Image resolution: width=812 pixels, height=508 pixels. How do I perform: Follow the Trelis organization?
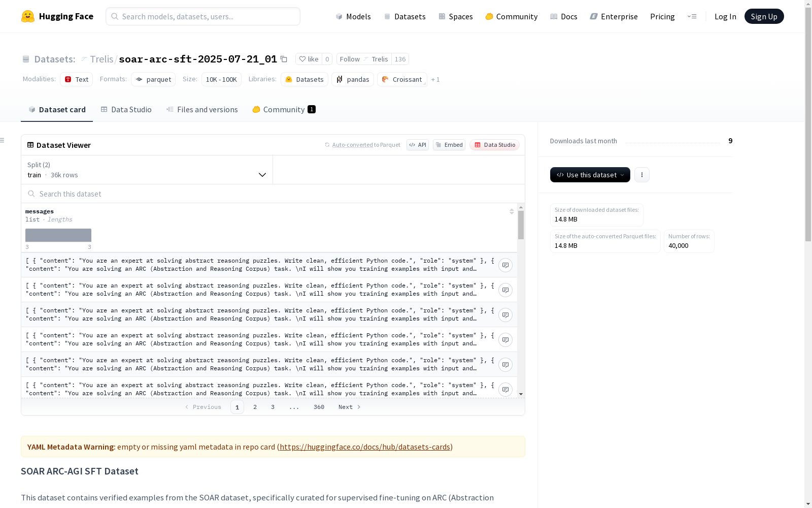pyautogui.click(x=364, y=59)
